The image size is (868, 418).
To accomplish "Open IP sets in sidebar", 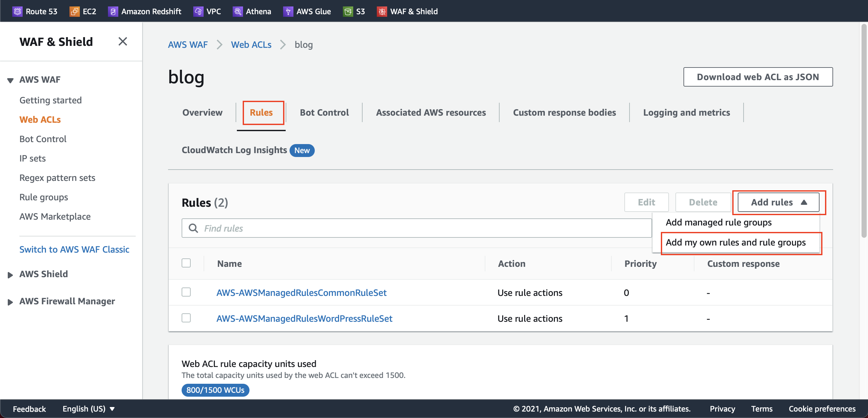I will [x=32, y=158].
